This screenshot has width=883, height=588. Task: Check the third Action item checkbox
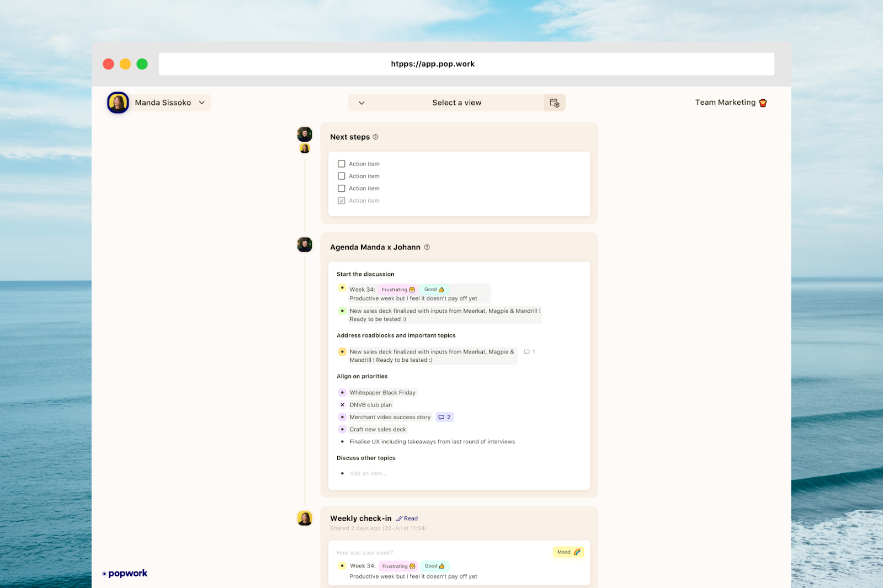341,188
